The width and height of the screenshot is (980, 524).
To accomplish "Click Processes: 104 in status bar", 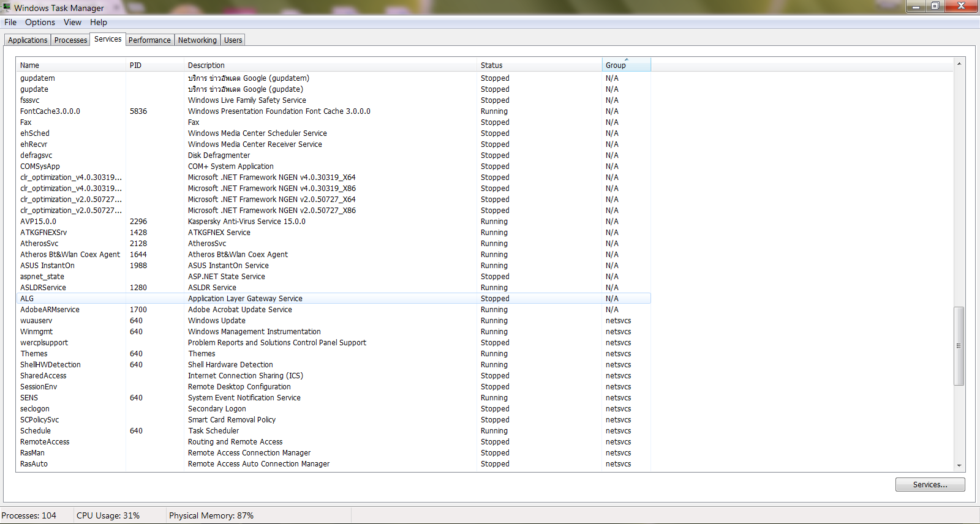I will click(29, 515).
